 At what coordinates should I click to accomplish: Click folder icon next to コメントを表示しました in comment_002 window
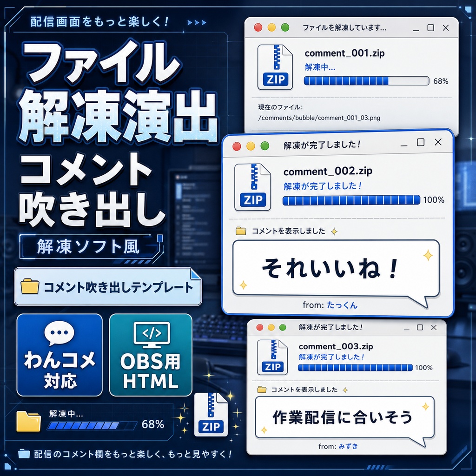click(x=241, y=231)
